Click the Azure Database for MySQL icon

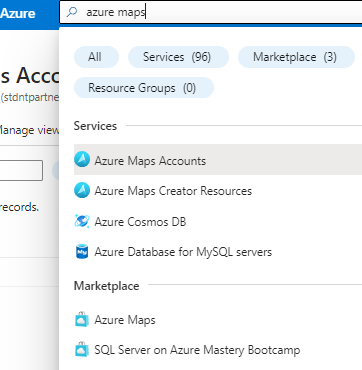coord(82,252)
